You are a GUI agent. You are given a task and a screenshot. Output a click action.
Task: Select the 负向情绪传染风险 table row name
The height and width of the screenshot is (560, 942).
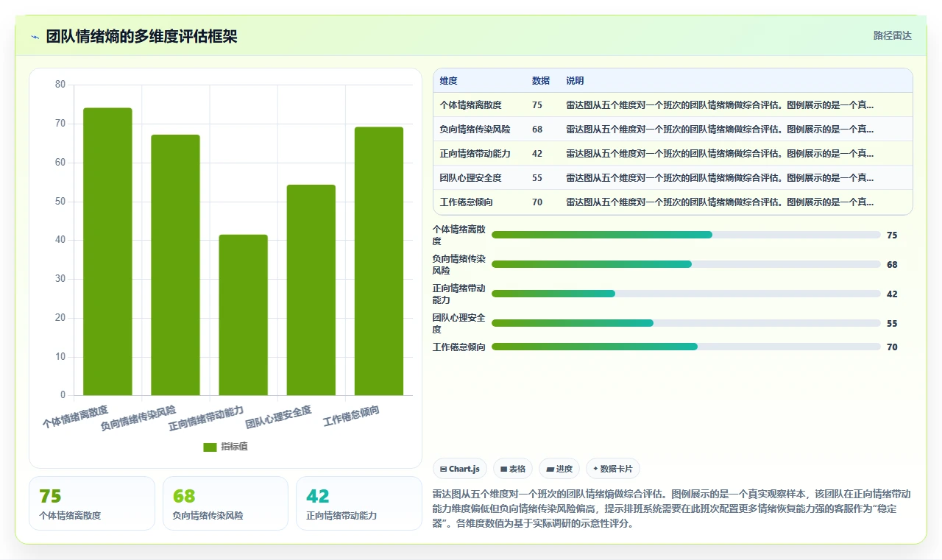click(475, 130)
